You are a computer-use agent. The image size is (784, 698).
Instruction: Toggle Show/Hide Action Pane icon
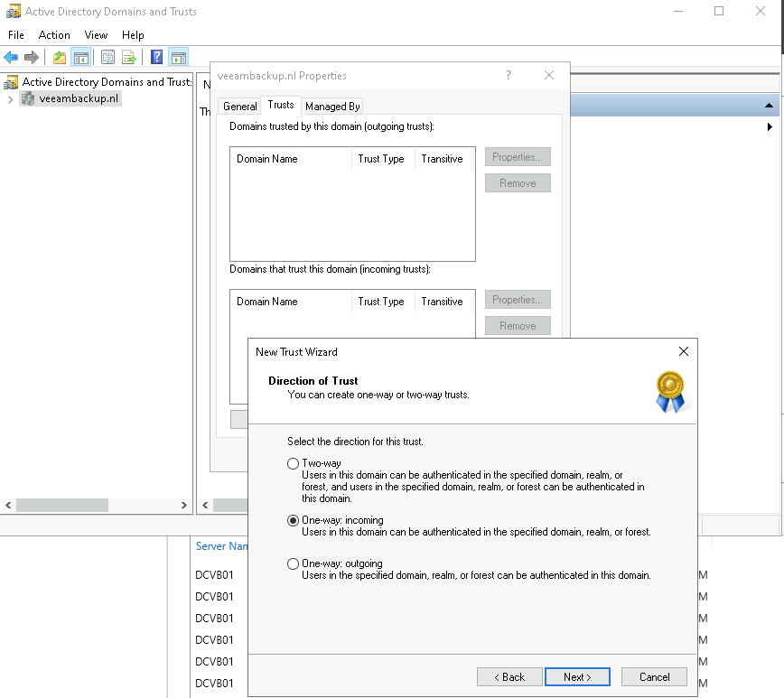click(178, 58)
